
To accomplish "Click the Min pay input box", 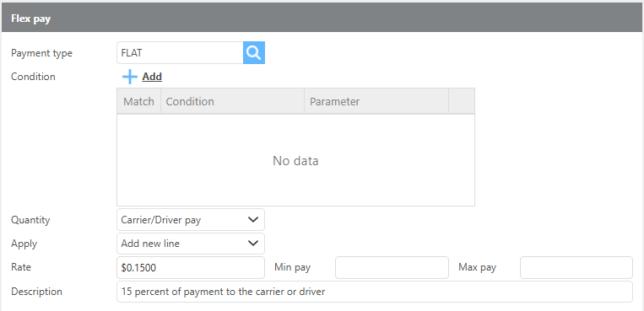I will tap(392, 267).
